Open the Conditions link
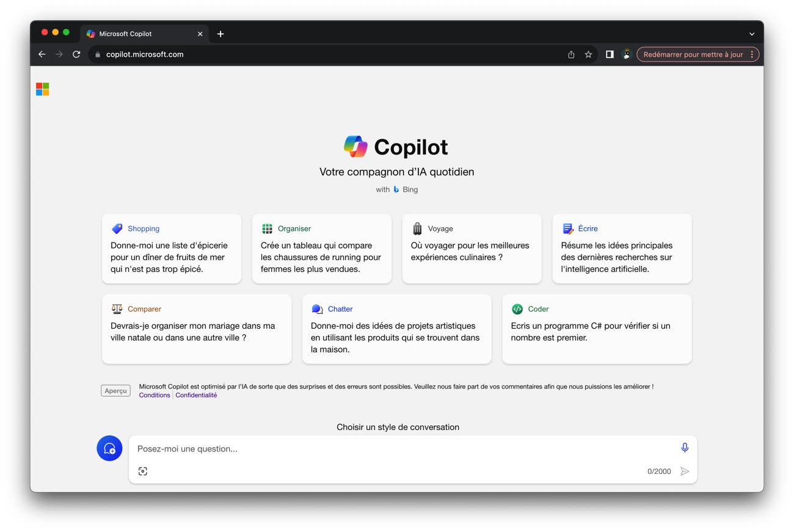 [155, 395]
